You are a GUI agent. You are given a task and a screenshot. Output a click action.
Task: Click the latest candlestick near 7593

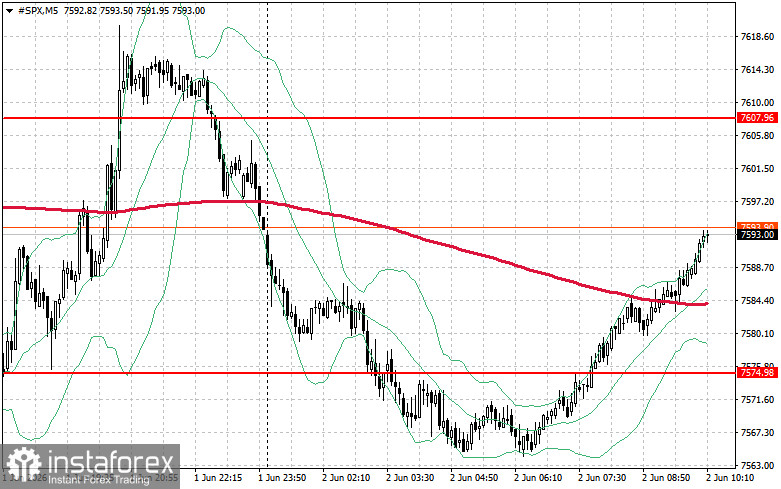pos(707,236)
